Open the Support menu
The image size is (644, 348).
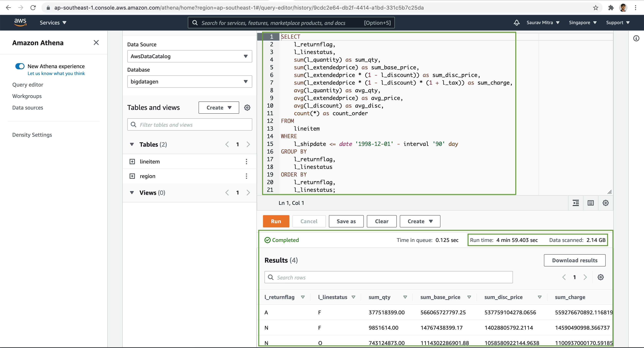[618, 23]
